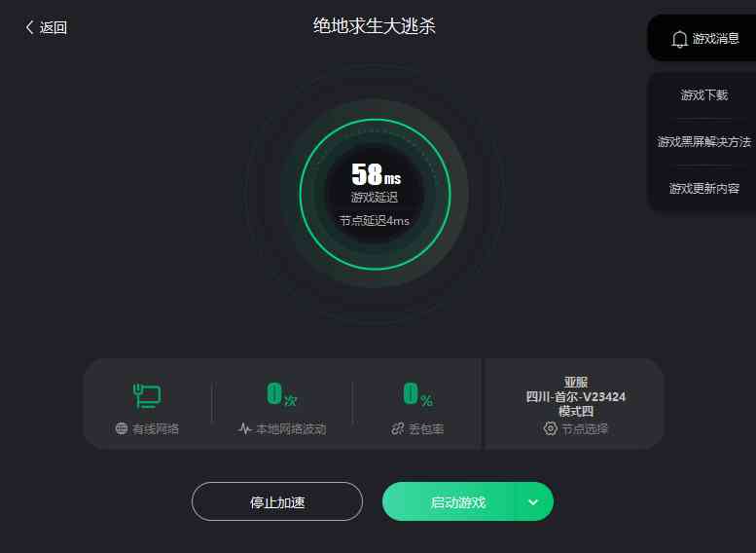Click the link icon beside 丢包率

coord(398,428)
